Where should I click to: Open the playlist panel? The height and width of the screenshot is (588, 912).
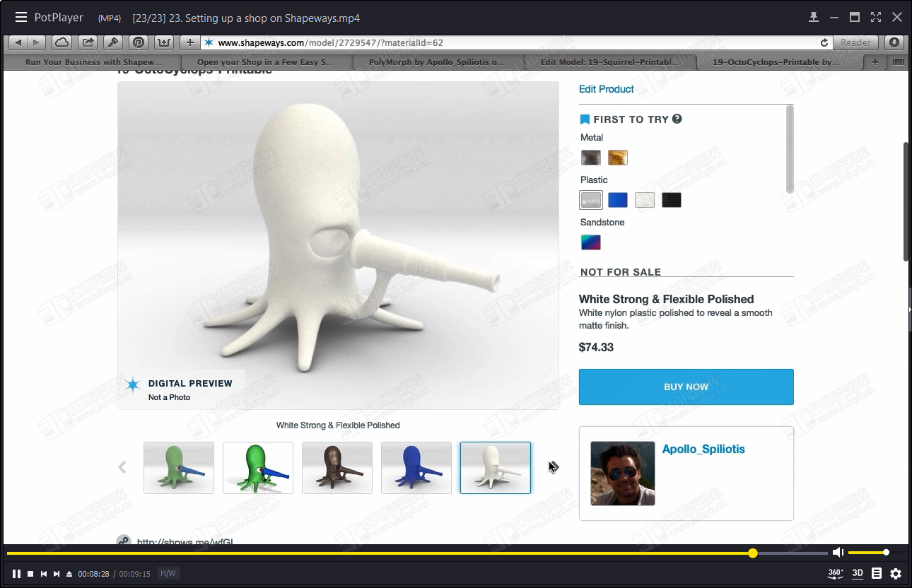pyautogui.click(x=877, y=573)
